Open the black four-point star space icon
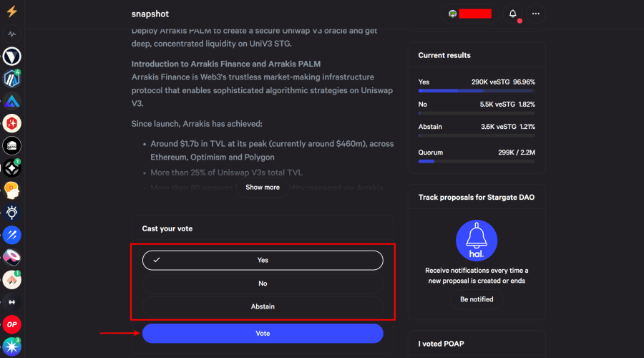644x358 pixels. [x=12, y=168]
